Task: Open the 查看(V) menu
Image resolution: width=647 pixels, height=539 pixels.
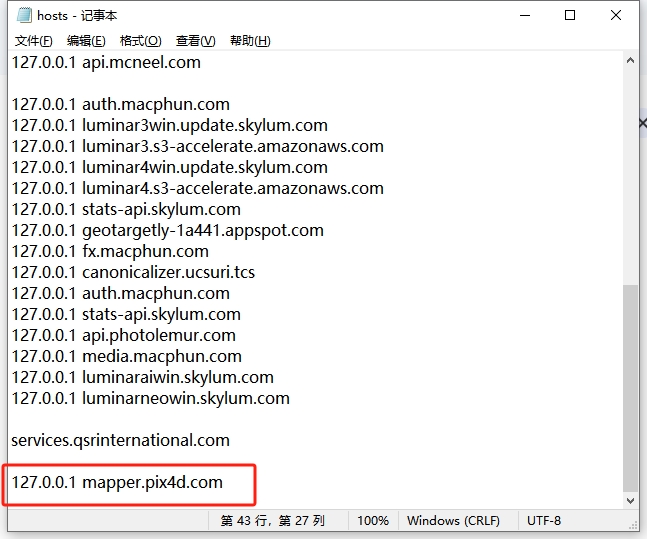Action: (196, 41)
